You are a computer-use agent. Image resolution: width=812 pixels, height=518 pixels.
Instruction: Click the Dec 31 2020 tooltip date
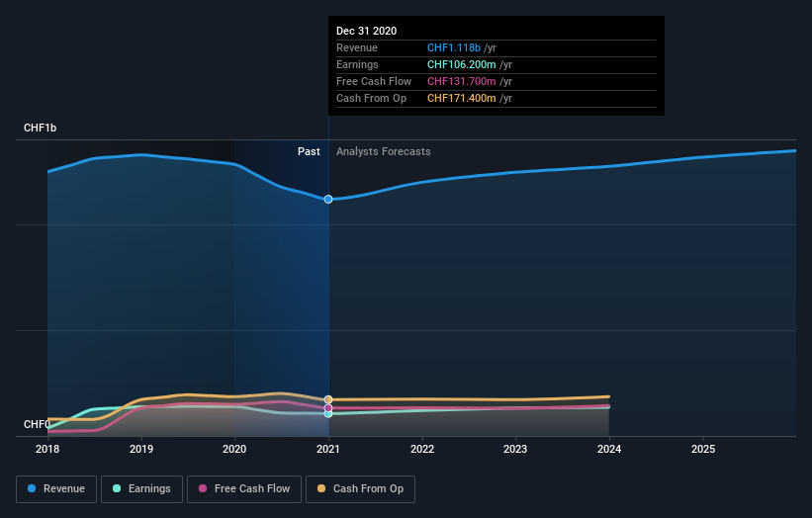coord(367,31)
